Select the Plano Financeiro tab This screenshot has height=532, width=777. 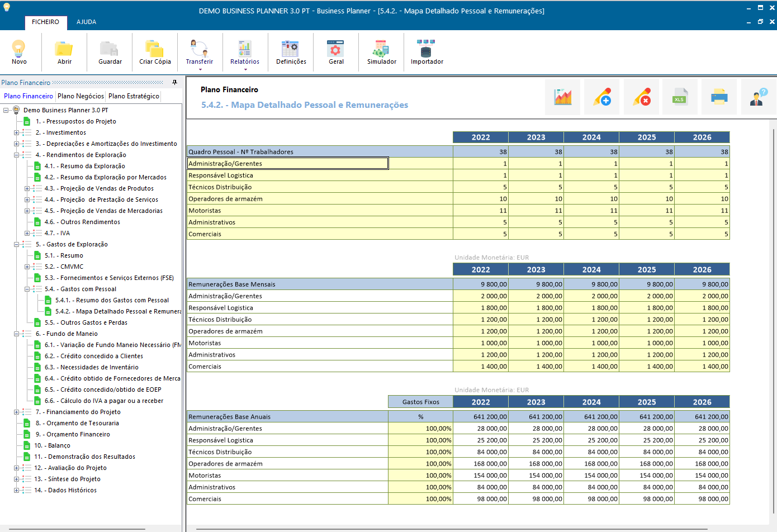click(x=29, y=96)
